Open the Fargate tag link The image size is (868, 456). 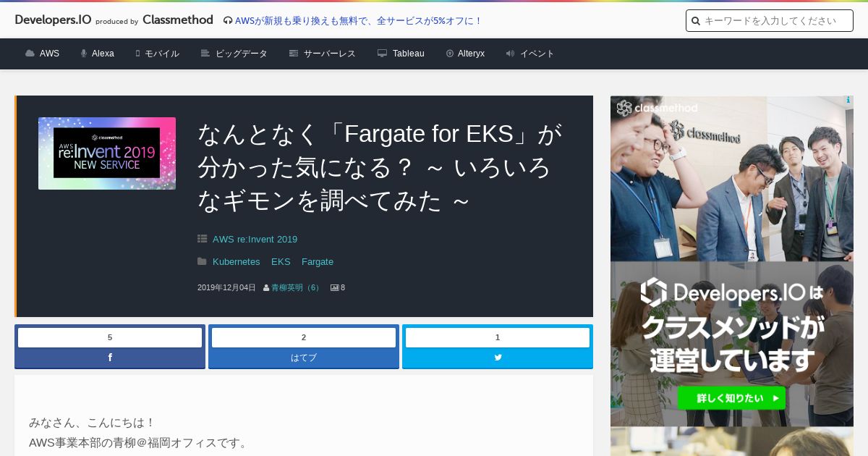point(318,262)
